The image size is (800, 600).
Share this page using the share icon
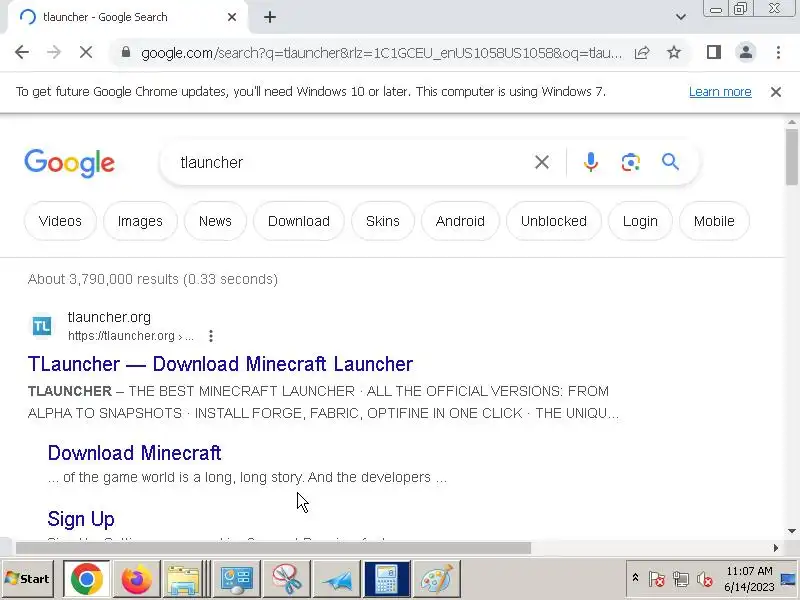(x=642, y=52)
